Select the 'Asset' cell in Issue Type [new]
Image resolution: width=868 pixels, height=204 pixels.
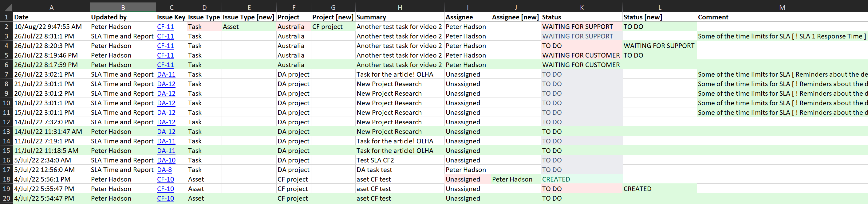pos(231,27)
